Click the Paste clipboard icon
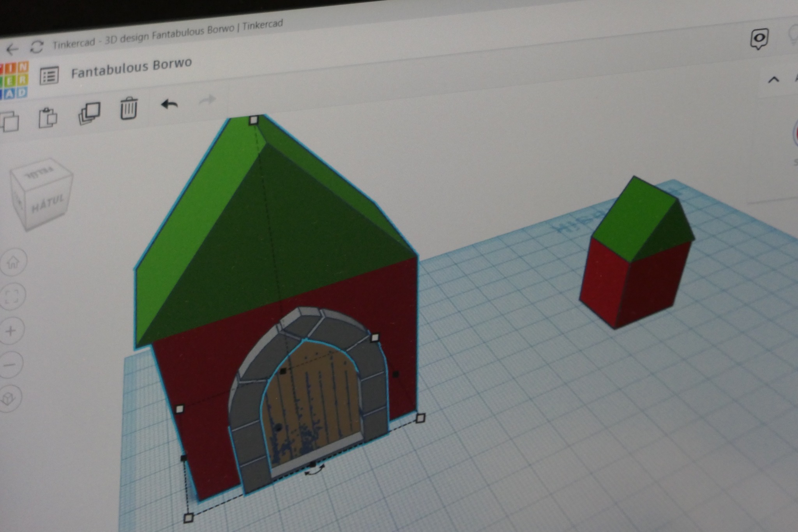This screenshot has width=798, height=532. [48, 117]
